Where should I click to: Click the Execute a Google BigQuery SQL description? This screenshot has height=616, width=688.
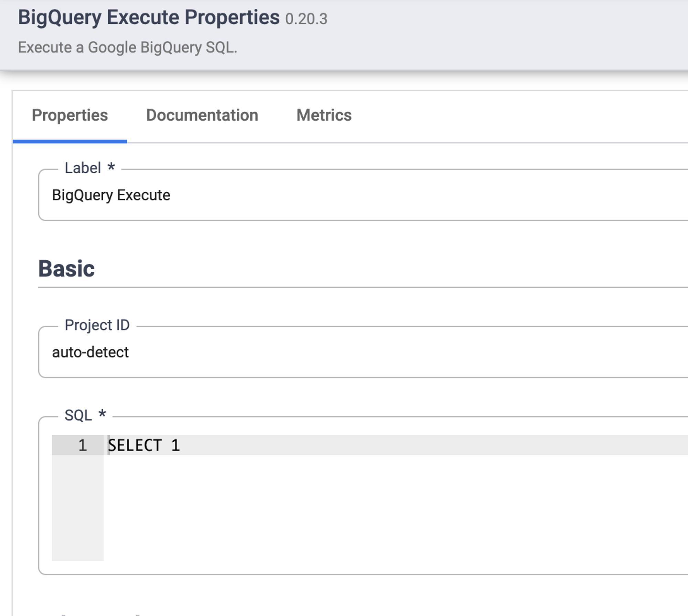pyautogui.click(x=127, y=47)
